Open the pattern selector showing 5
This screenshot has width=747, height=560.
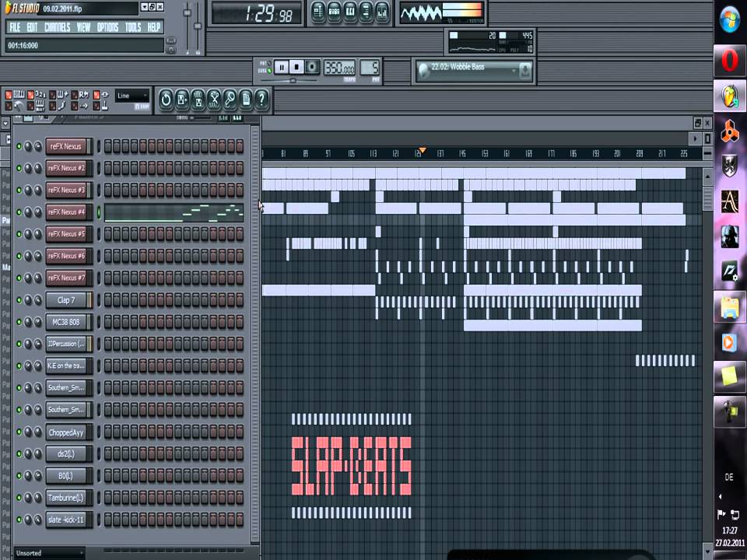pos(370,67)
